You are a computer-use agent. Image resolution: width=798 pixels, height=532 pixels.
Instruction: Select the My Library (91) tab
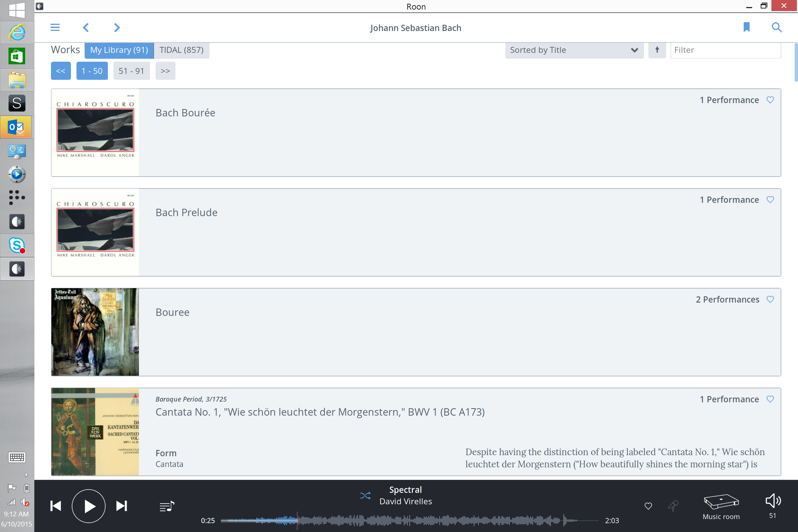tap(119, 50)
